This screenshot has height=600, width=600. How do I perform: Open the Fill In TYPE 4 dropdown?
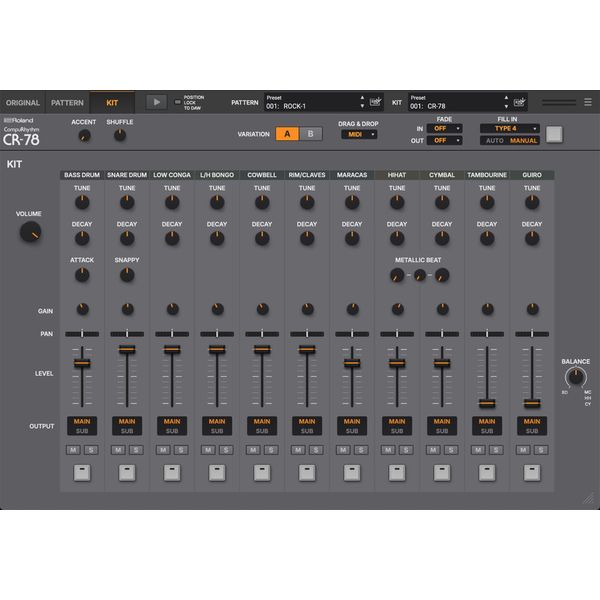[510, 129]
